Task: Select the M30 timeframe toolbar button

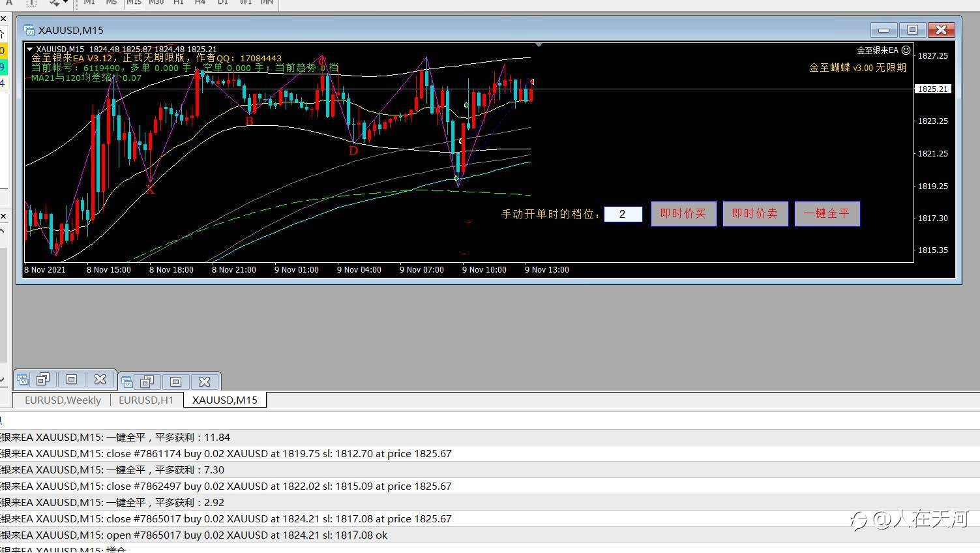Action: coord(156,3)
